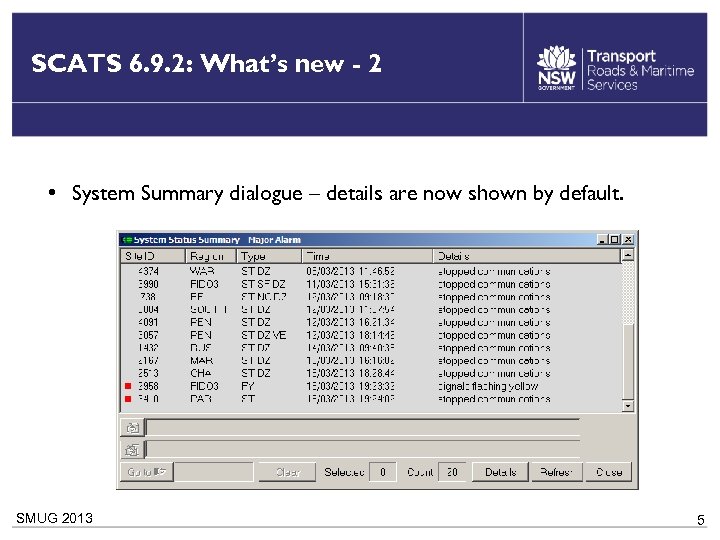720x540 pixels.
Task: Click the Refresh button
Action: click(x=557, y=472)
